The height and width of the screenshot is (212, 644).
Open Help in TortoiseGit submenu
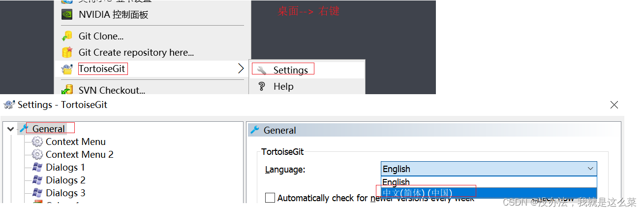click(307, 86)
